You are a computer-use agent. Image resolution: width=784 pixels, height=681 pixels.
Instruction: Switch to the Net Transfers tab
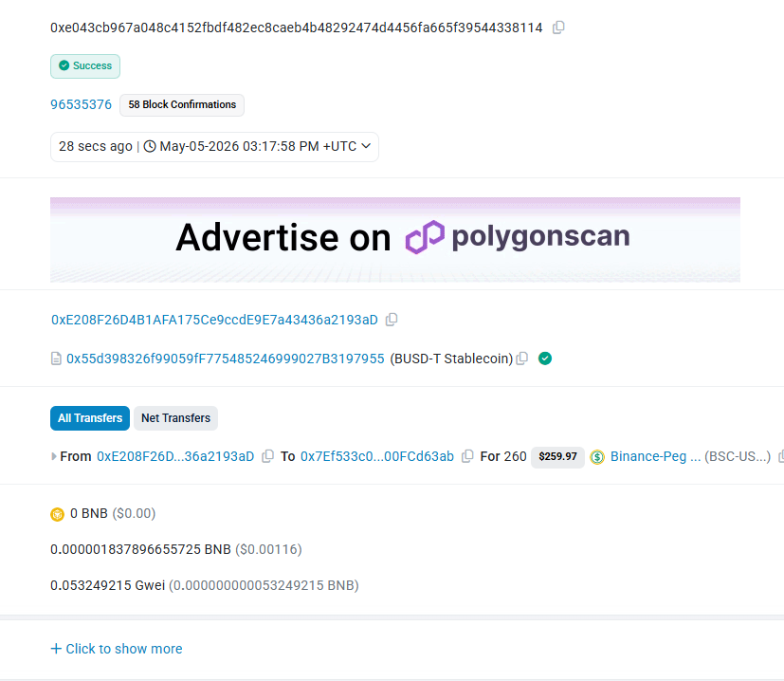point(176,418)
